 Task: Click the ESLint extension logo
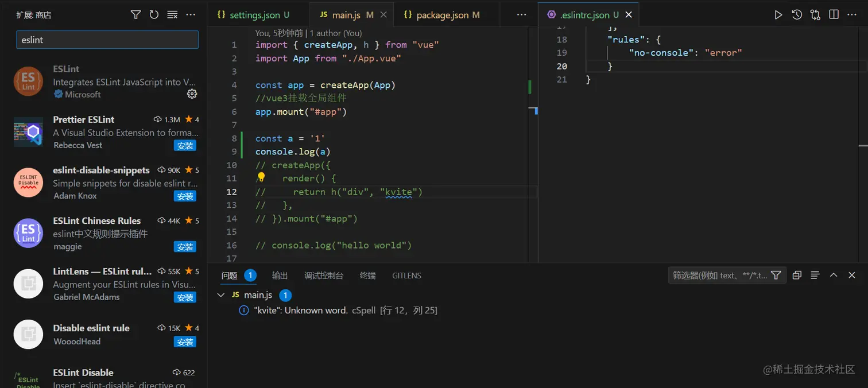point(28,82)
